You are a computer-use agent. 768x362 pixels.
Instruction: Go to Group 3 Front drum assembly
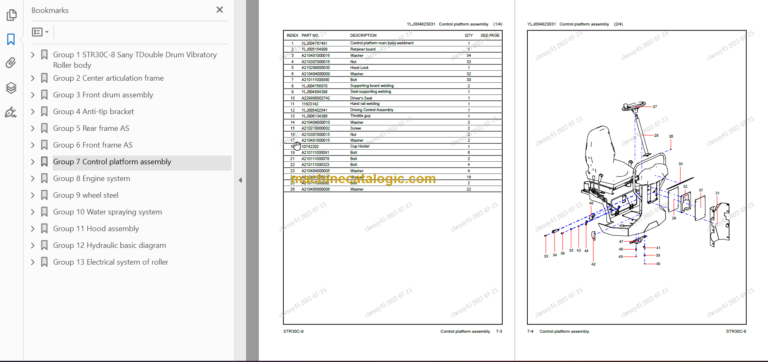point(103,95)
